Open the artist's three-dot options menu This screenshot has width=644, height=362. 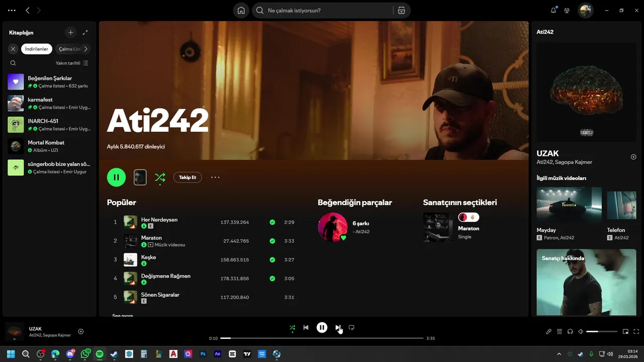pos(215,177)
